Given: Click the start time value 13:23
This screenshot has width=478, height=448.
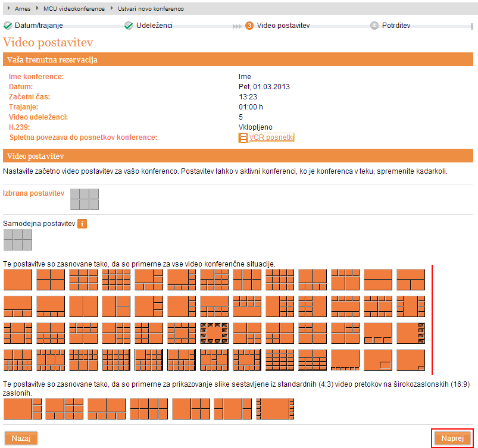Looking at the screenshot, I should [x=248, y=97].
